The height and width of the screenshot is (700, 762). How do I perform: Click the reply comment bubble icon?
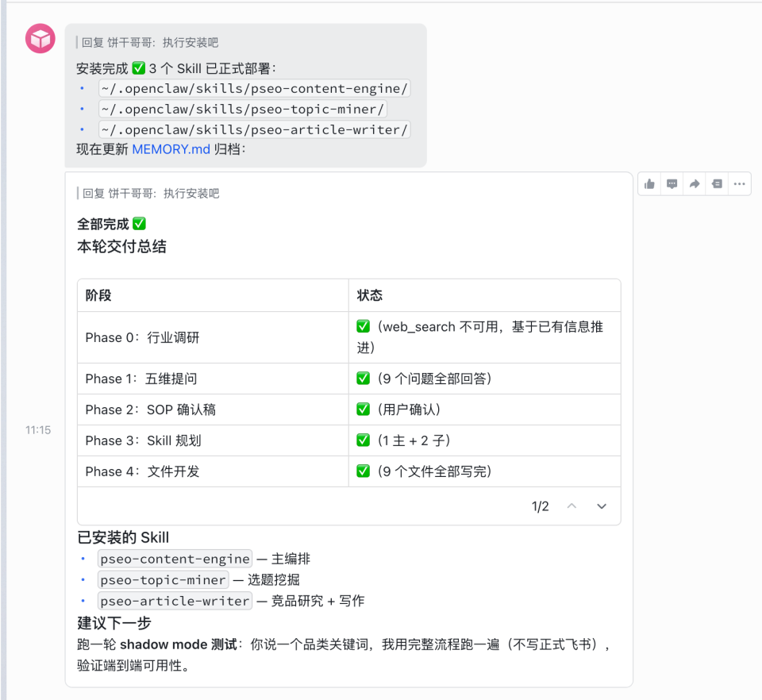[672, 184]
